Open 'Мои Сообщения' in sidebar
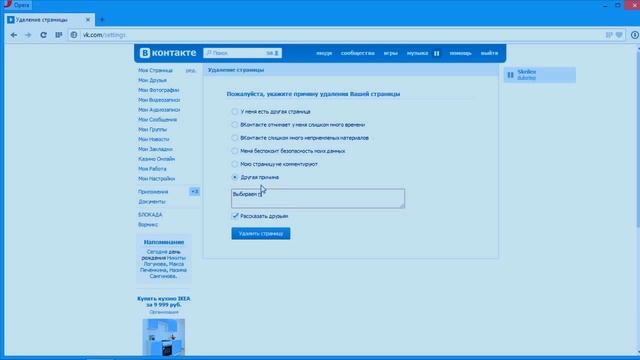Screen dimensions: 640x360 pos(158,120)
